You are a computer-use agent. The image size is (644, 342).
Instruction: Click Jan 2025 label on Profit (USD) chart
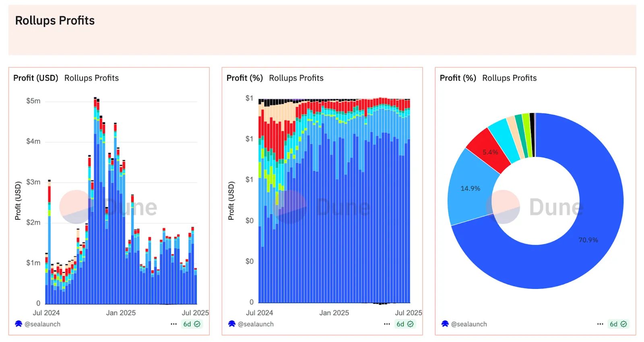[121, 313]
